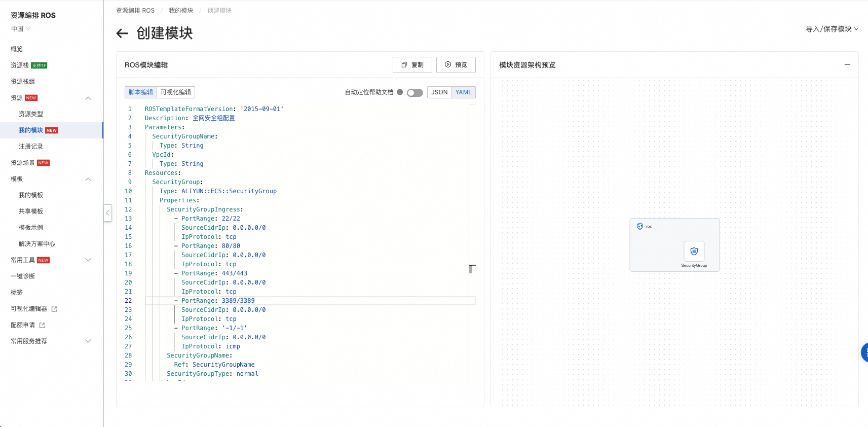The width and height of the screenshot is (868, 427).
Task: Switch editor format to JSON
Action: click(x=439, y=92)
